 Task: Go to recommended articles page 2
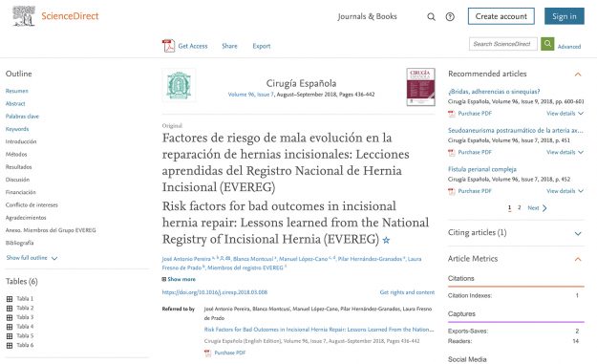520,207
